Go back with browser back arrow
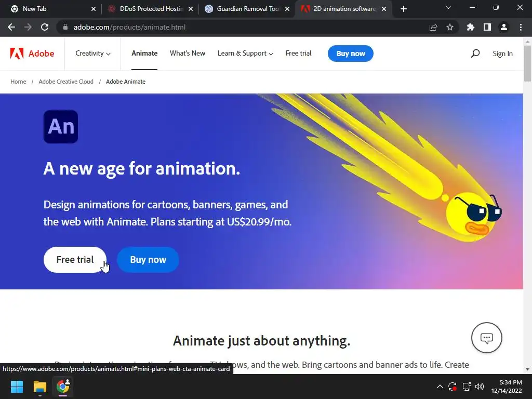This screenshot has width=532, height=399. [11, 27]
